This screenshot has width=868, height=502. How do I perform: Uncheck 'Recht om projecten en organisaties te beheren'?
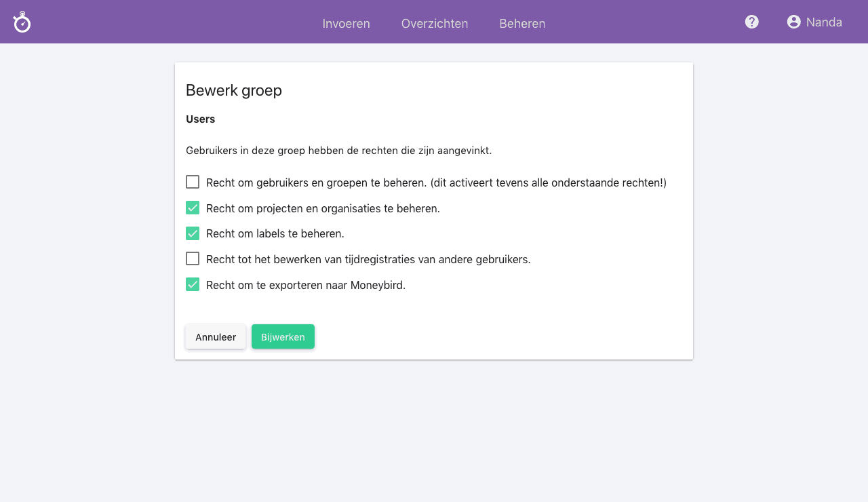click(193, 208)
